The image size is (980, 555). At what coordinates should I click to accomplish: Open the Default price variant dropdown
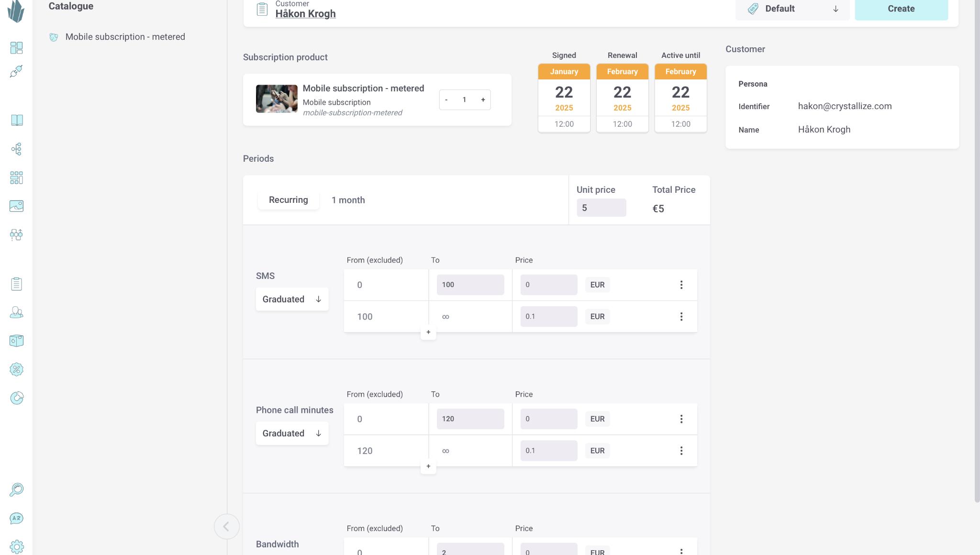pos(792,9)
